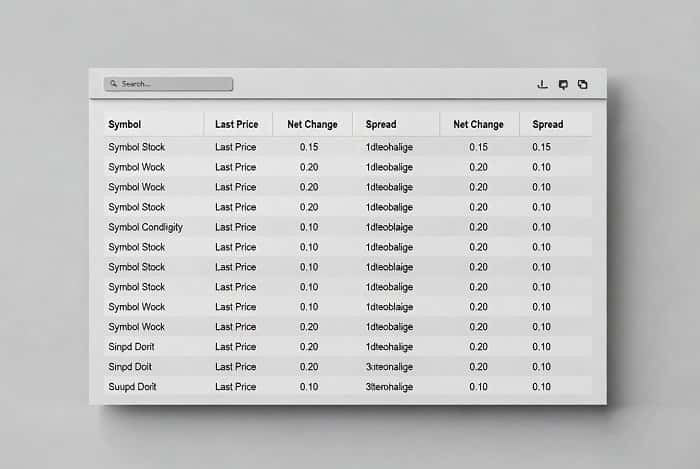The image size is (700, 469).
Task: Click the rightmost Spread column header
Action: click(548, 125)
